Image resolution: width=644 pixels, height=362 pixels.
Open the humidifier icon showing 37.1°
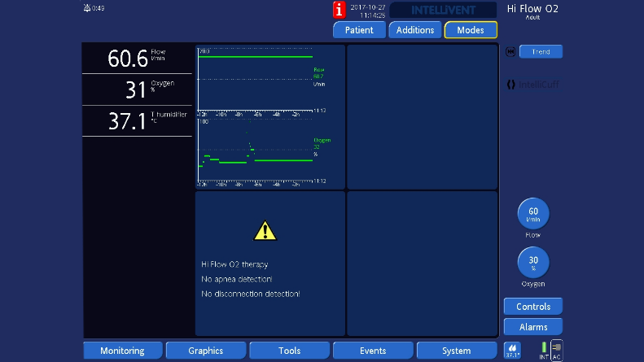click(x=512, y=351)
